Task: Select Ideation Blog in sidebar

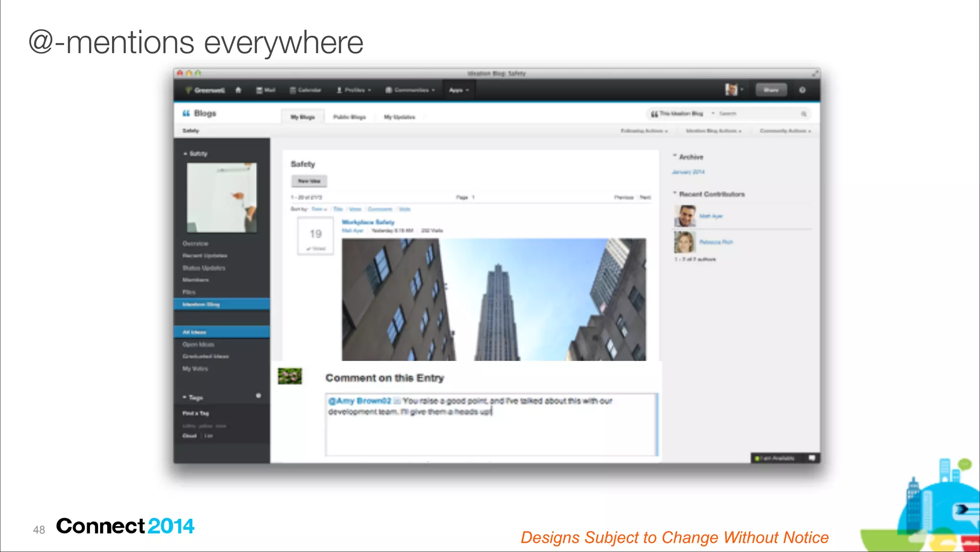Action: tap(222, 304)
